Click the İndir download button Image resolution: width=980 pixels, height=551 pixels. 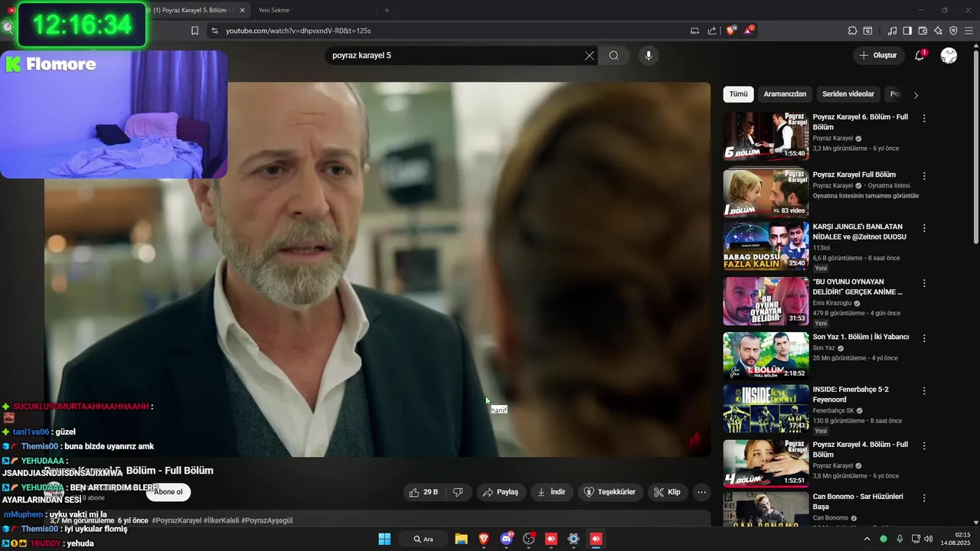(551, 492)
